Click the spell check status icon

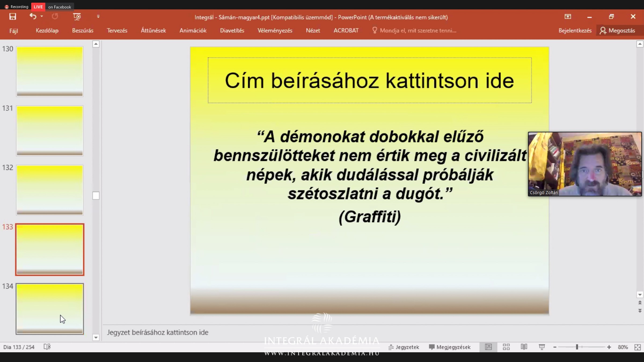[47, 347]
